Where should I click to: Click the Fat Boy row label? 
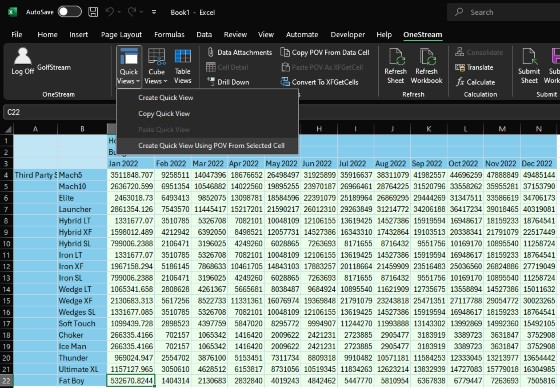(x=82, y=381)
